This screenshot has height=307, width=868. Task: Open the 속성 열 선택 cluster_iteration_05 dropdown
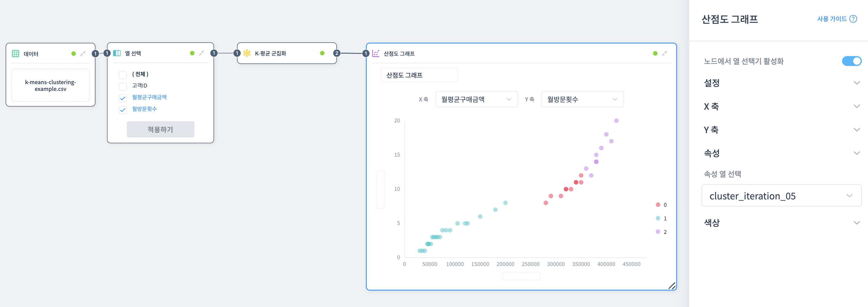click(x=781, y=196)
